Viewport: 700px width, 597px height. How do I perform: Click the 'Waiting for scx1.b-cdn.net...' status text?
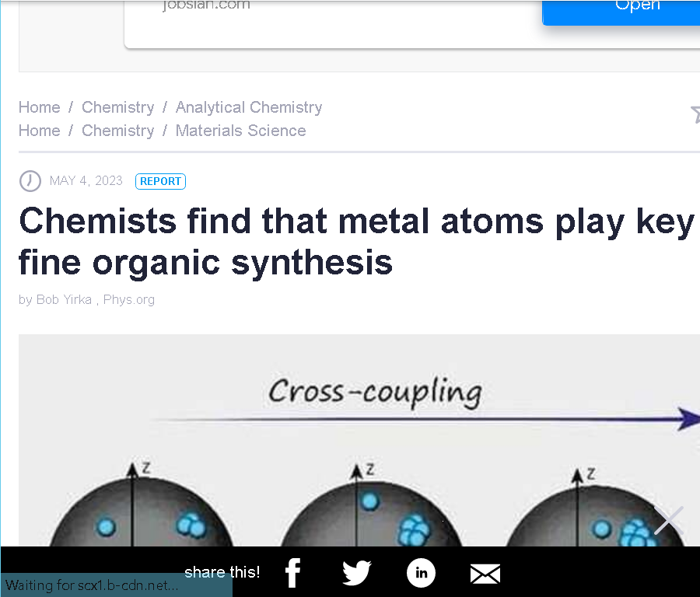[92, 585]
